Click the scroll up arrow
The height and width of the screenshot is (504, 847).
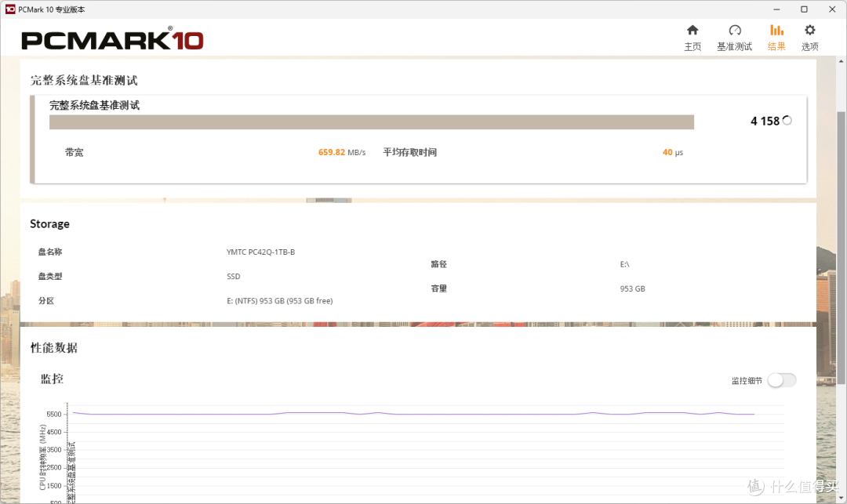[841, 61]
